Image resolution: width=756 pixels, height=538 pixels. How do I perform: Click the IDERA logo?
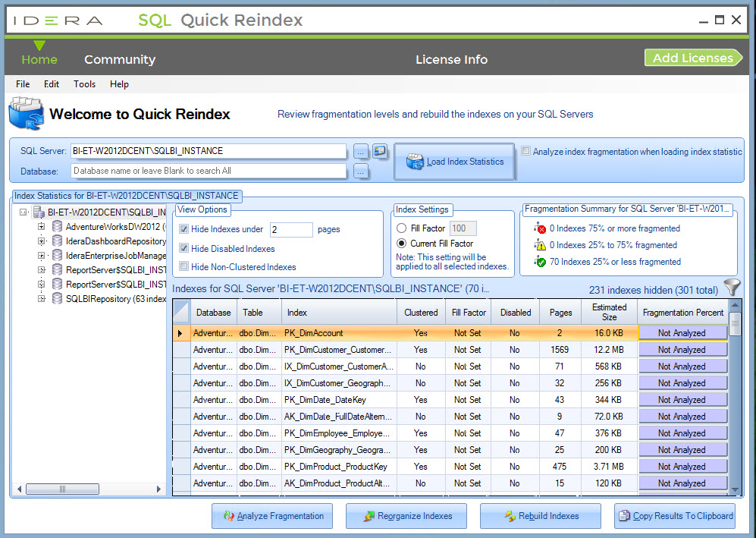pos(58,20)
